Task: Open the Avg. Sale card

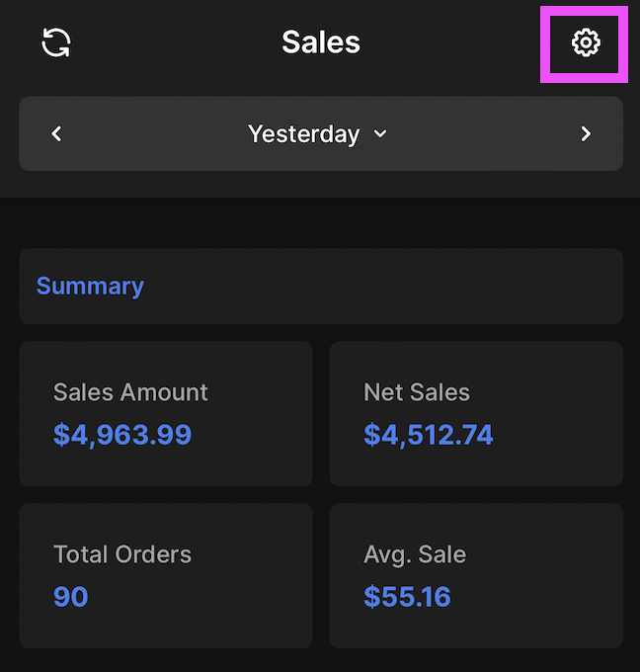Action: click(476, 575)
